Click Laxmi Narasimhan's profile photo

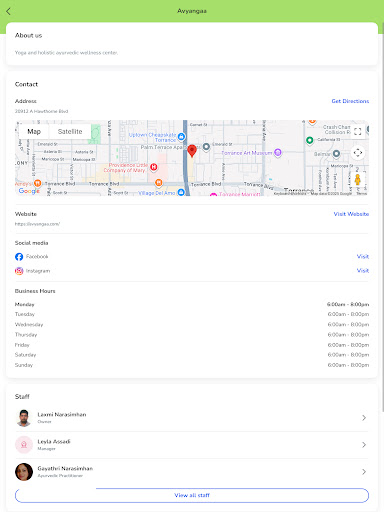click(x=24, y=418)
